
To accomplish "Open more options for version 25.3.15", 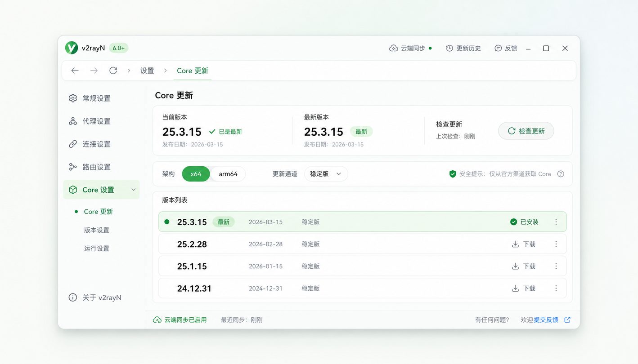I will pyautogui.click(x=556, y=222).
